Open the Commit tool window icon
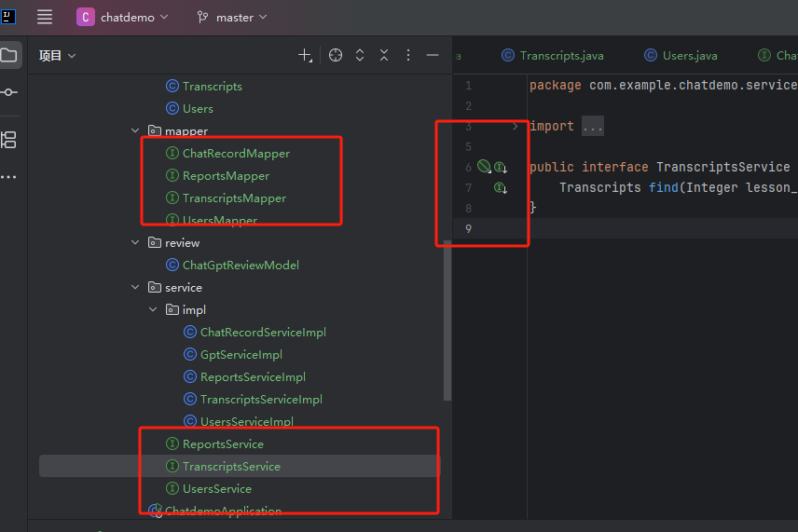Image resolution: width=798 pixels, height=532 pixels. pos(9,92)
